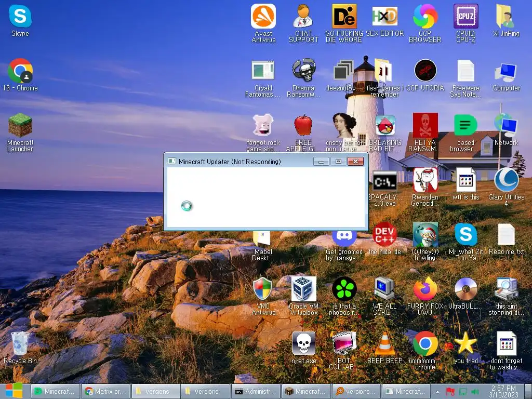Show hidden system tray icons
The height and width of the screenshot is (399, 532).
click(437, 392)
